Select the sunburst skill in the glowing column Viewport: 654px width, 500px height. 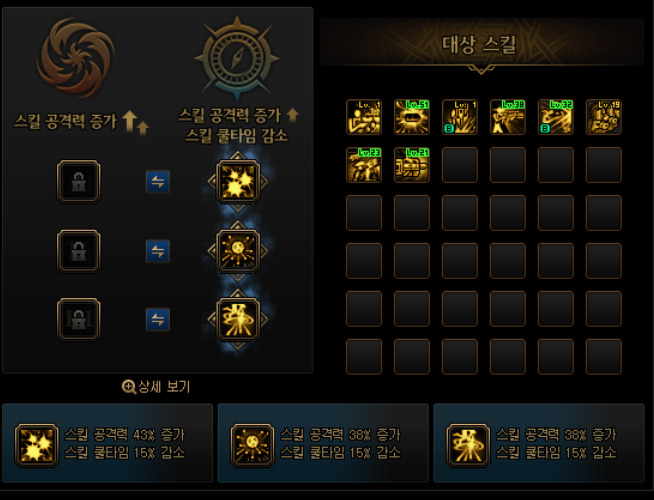click(x=238, y=251)
